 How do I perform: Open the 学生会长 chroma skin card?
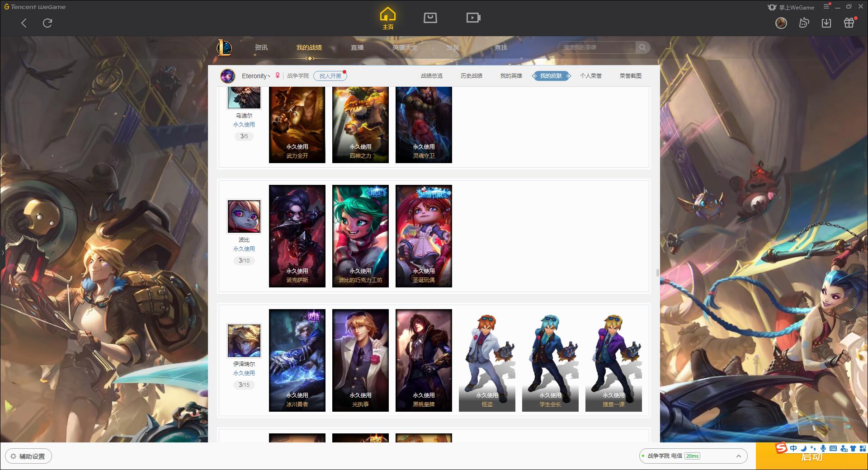tap(550, 360)
